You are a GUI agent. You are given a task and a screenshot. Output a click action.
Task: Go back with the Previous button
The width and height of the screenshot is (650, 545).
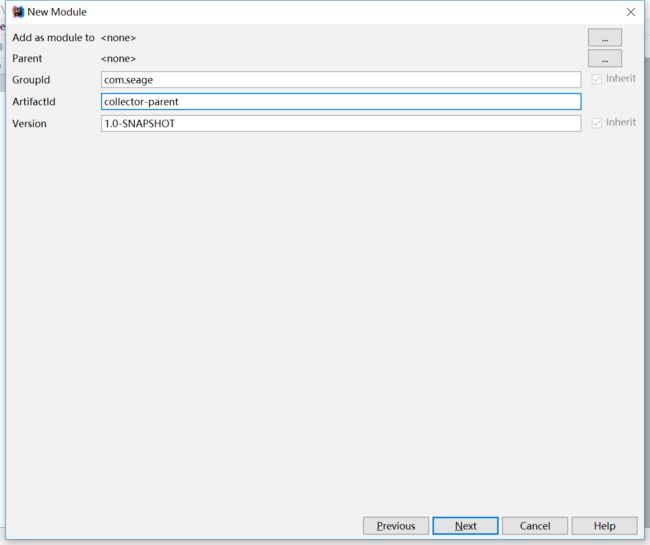(x=396, y=526)
